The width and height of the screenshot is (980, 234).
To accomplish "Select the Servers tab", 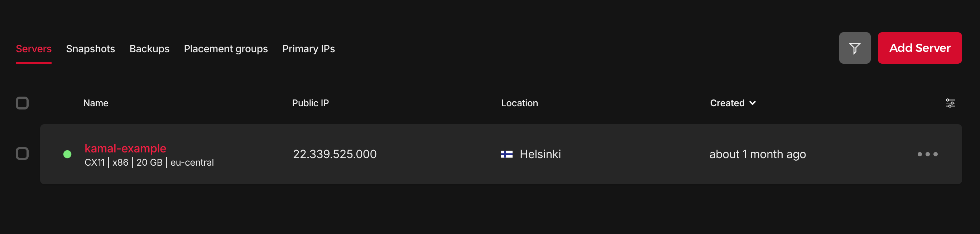I will pos(33,49).
